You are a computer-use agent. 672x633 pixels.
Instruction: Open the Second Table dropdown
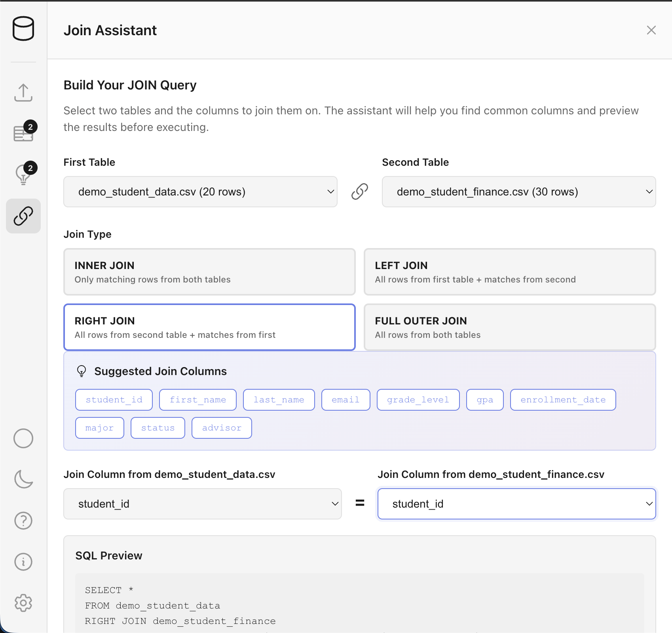pyautogui.click(x=519, y=191)
